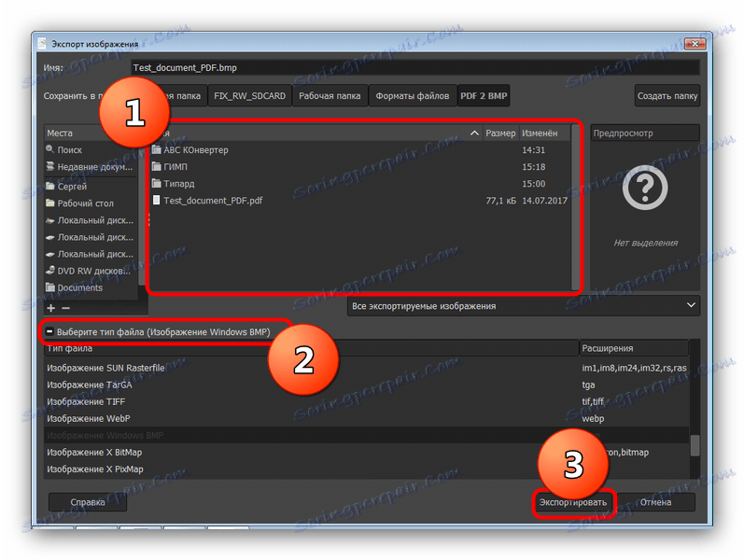
Task: Select the PDF 2 BMP path button
Action: click(x=484, y=96)
